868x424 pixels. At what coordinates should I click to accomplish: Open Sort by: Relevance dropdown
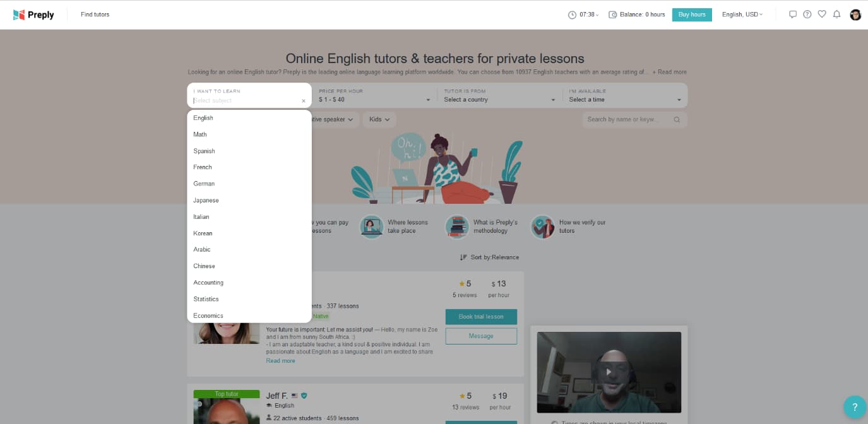[x=489, y=257]
